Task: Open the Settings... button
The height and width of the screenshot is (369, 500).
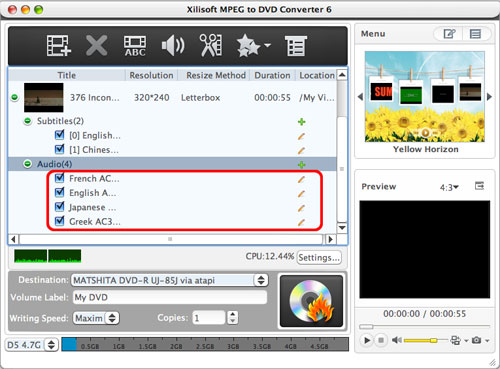Action: pos(319,257)
